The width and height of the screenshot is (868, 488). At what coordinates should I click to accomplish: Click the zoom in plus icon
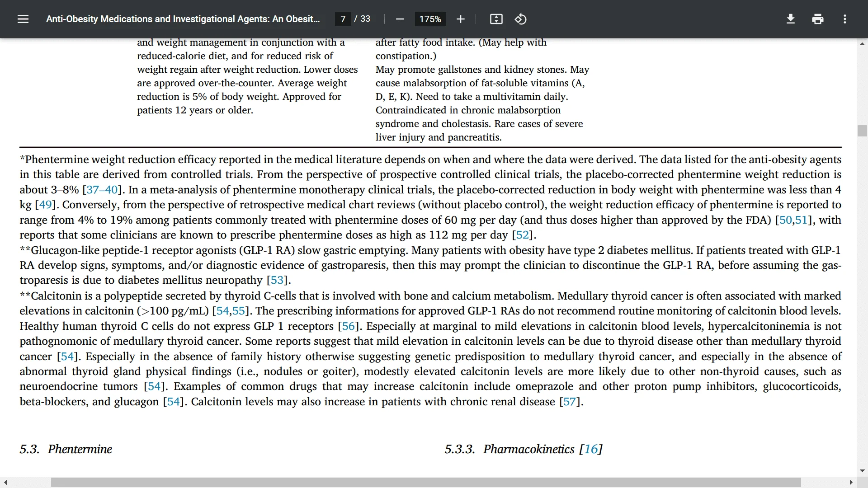460,19
